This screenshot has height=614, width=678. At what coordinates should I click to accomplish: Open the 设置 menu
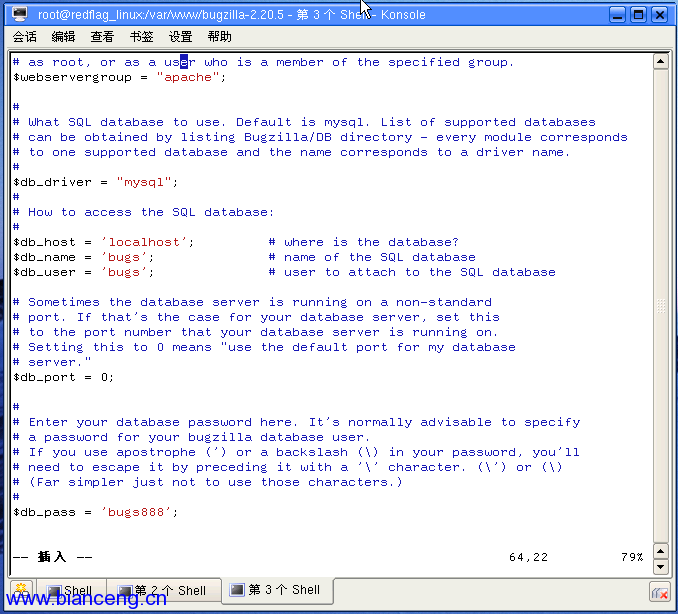[x=180, y=37]
